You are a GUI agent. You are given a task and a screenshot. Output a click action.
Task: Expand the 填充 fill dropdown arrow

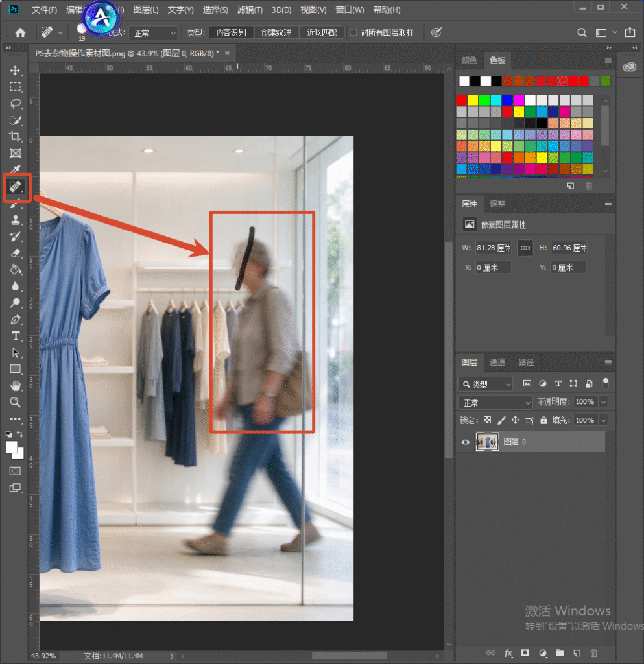(604, 420)
